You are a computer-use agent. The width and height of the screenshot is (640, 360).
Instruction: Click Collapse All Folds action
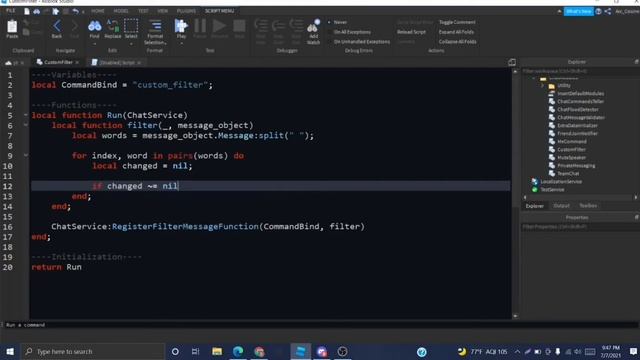[x=458, y=42]
